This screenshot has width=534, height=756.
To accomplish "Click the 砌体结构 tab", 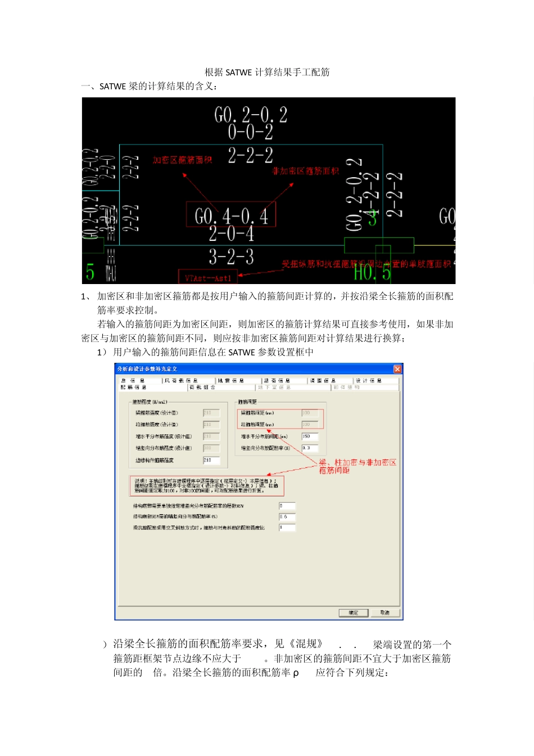I will point(365,387).
